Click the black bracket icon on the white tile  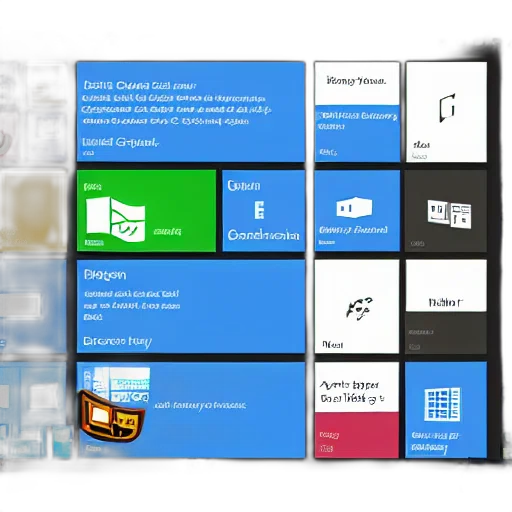(447, 108)
